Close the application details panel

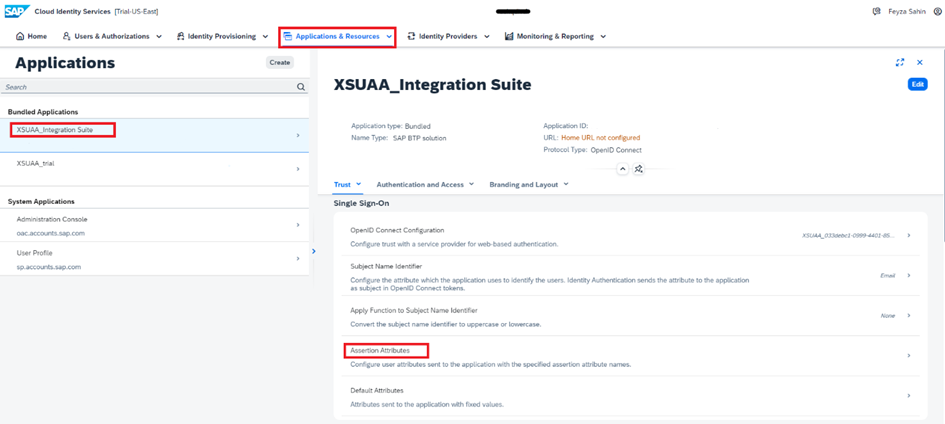pos(920,62)
